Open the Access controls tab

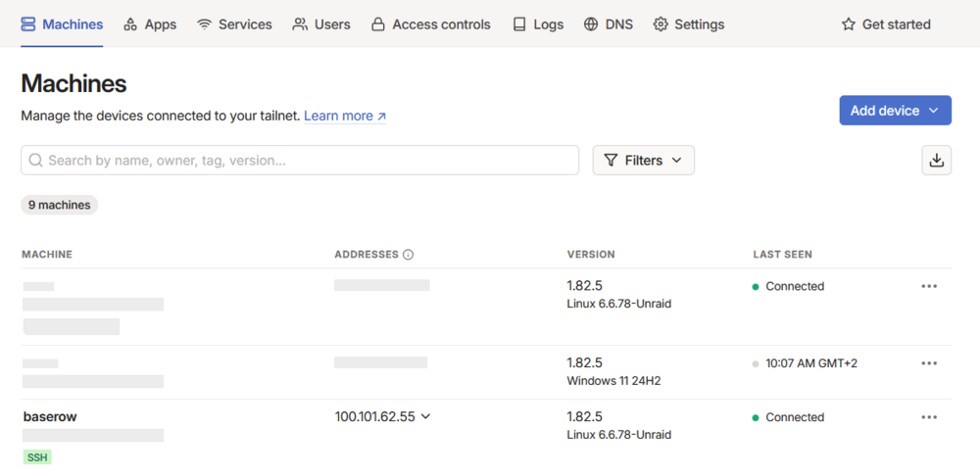(430, 24)
